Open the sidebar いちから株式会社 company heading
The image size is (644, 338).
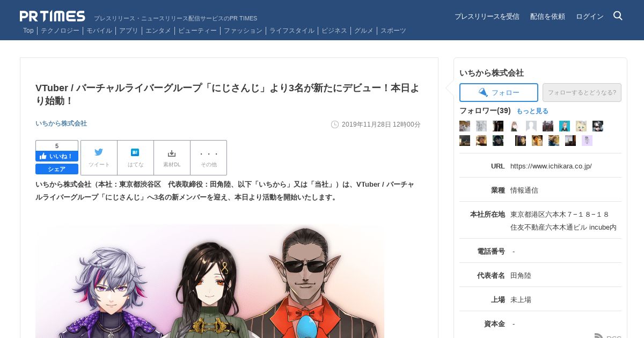[492, 73]
